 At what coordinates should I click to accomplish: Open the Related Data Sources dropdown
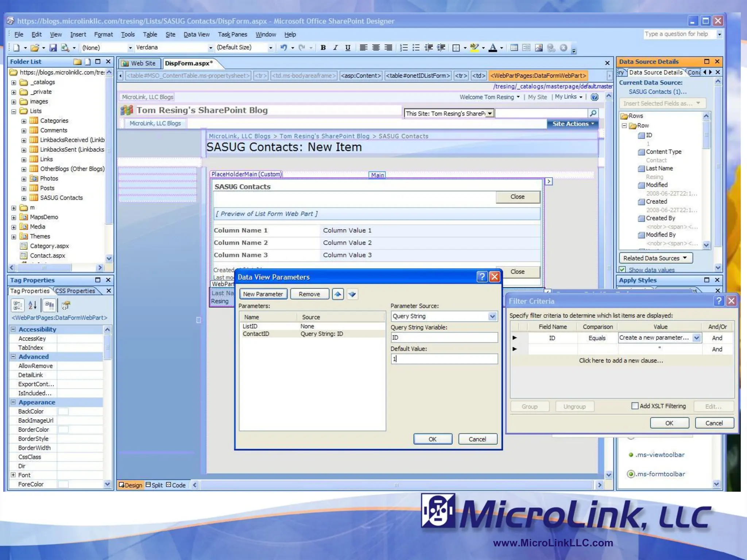655,258
